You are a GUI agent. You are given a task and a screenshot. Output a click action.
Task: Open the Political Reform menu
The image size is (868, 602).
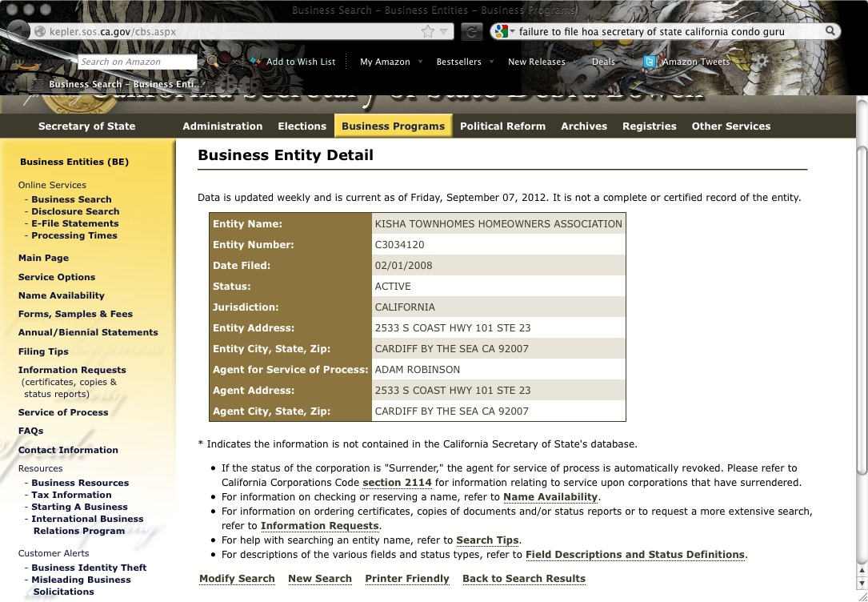pyautogui.click(x=502, y=126)
